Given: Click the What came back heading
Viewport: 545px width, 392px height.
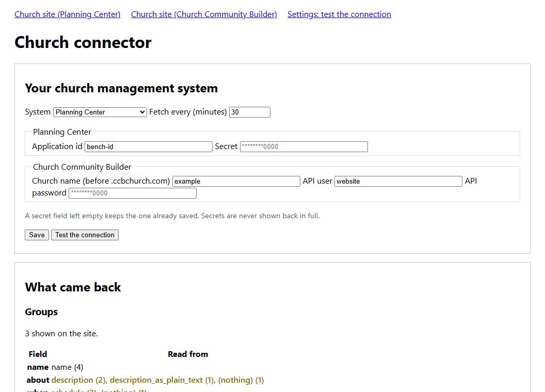Looking at the screenshot, I should point(73,287).
